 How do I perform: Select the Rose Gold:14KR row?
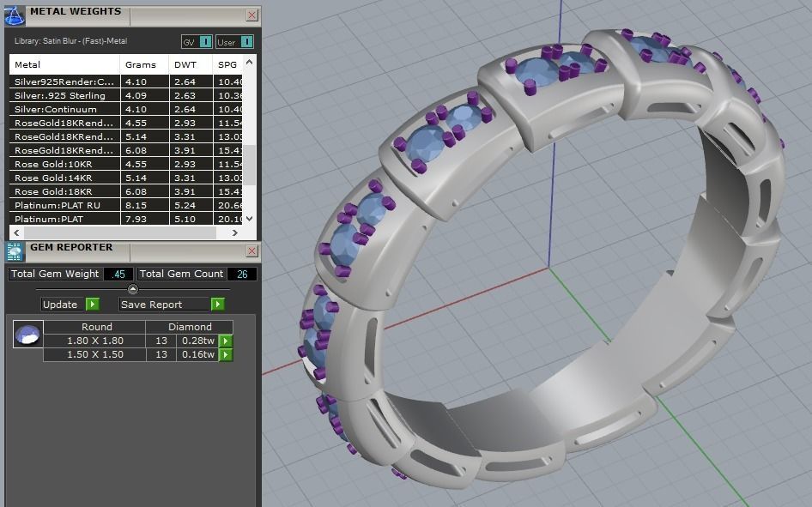tap(126, 178)
